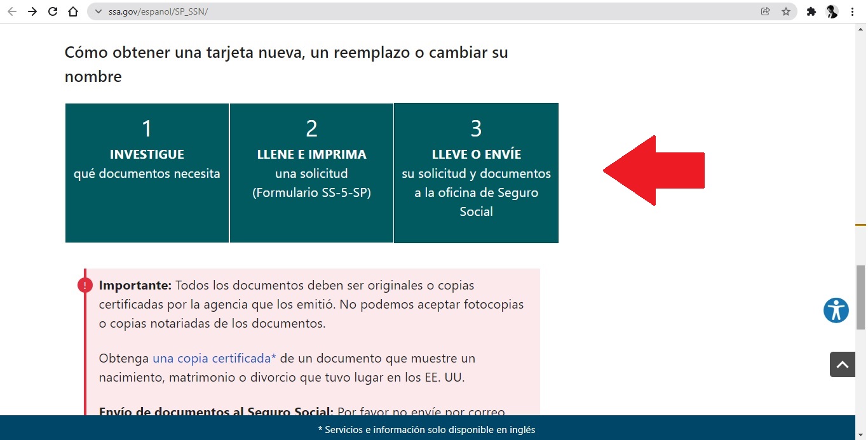Image resolution: width=868 pixels, height=440 pixels.
Task: Click the browser forward arrow
Action: tap(32, 11)
